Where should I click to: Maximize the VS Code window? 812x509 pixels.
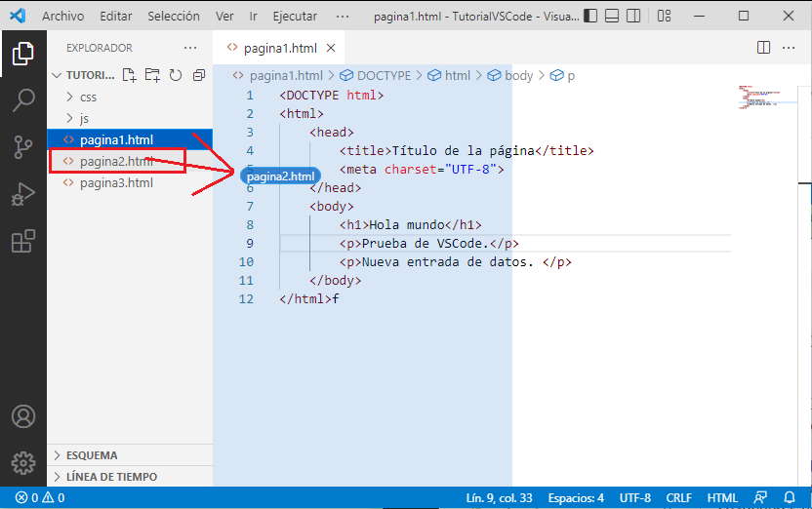point(744,16)
